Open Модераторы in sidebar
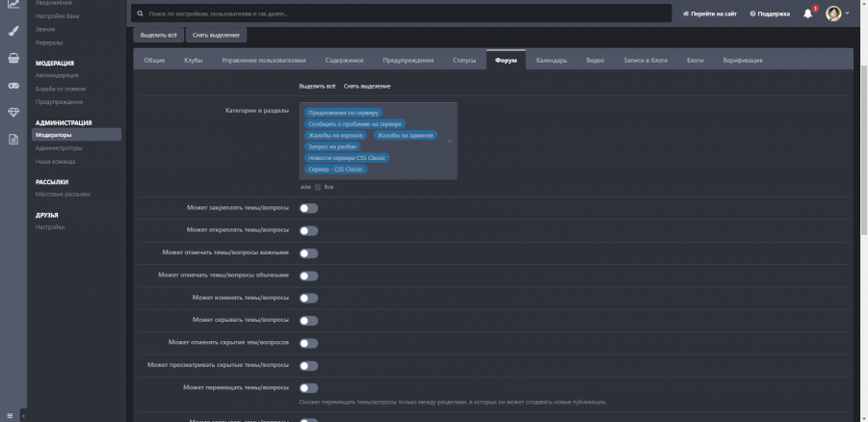The width and height of the screenshot is (868, 422). (76, 135)
